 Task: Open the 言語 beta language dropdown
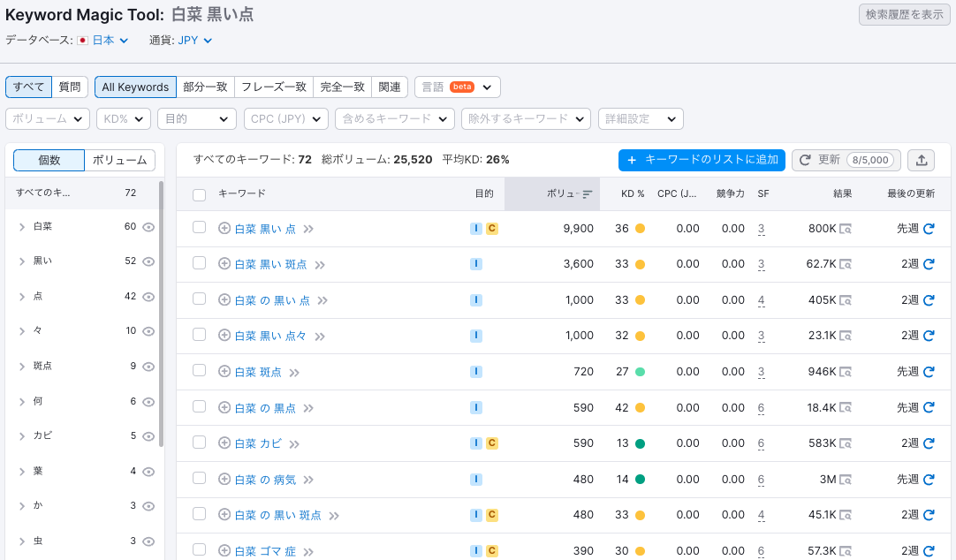point(458,87)
